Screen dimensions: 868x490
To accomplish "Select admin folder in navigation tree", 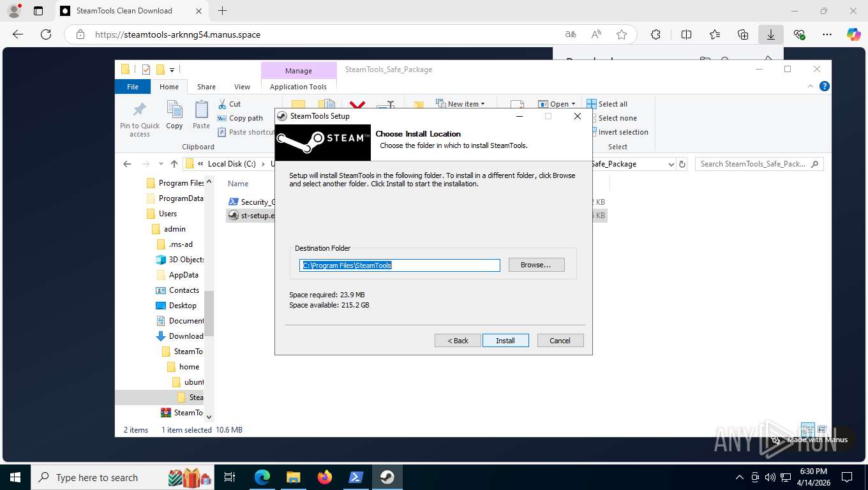I will pyautogui.click(x=169, y=229).
